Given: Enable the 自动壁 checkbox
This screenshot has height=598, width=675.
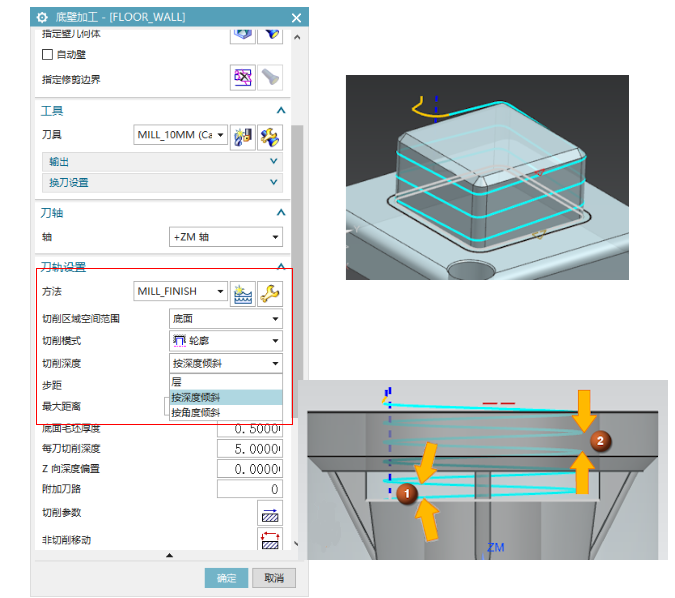Looking at the screenshot, I should coord(47,54).
